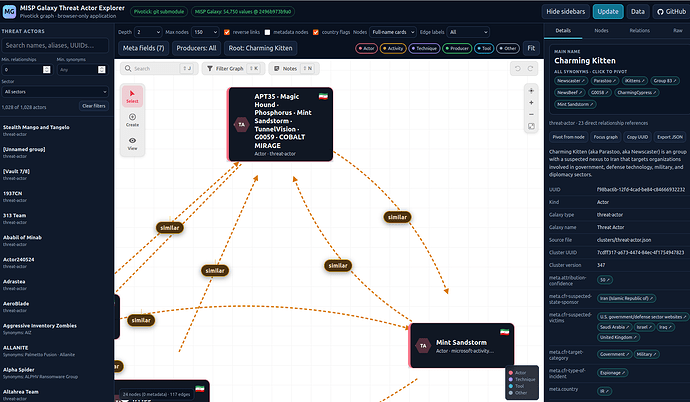Click the Saudi Arabia victim chip

(x=615, y=327)
